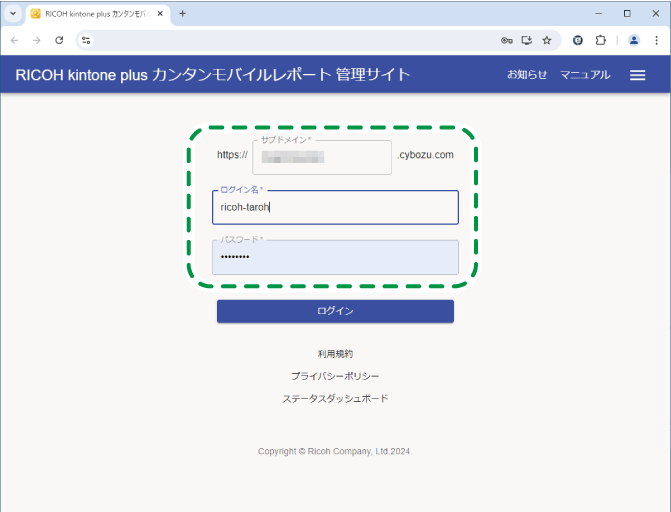Screen dimensions: 671x512
Task: Select the RICOH kintone plus browser tab
Action: [98, 14]
